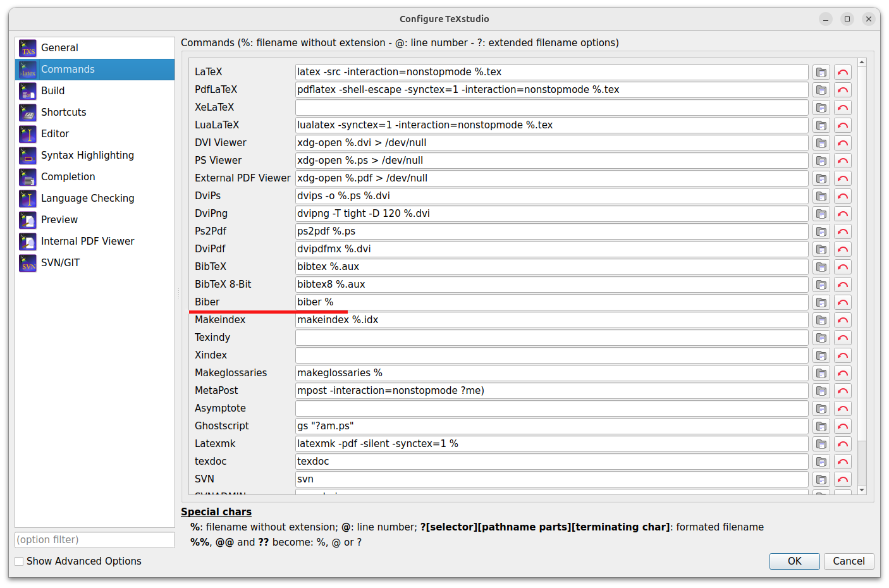Browse for the BibTeX executable
Screen dimensions: 889x588
821,267
